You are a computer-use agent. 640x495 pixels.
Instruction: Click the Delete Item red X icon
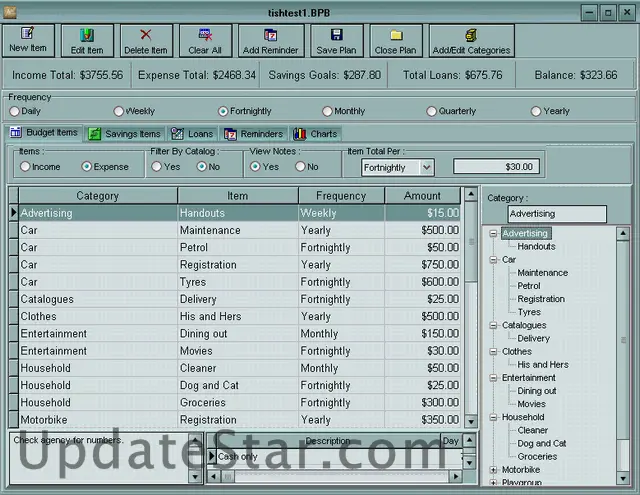pyautogui.click(x=146, y=35)
